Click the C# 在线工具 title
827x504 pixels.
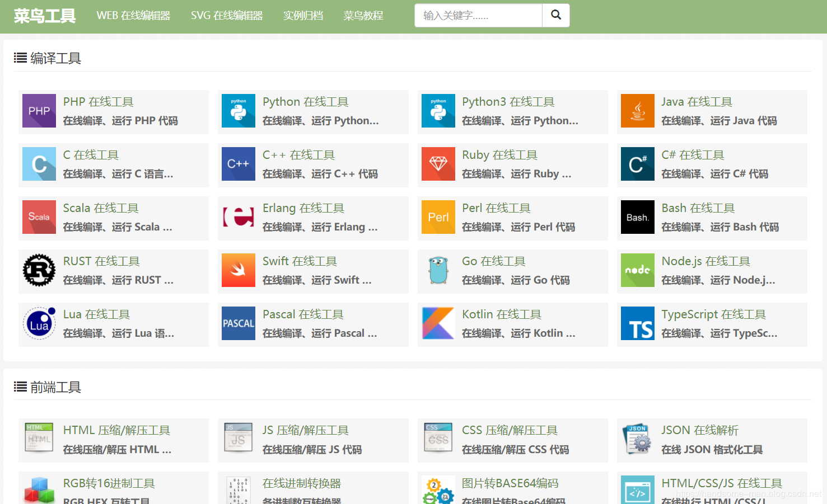coord(693,155)
